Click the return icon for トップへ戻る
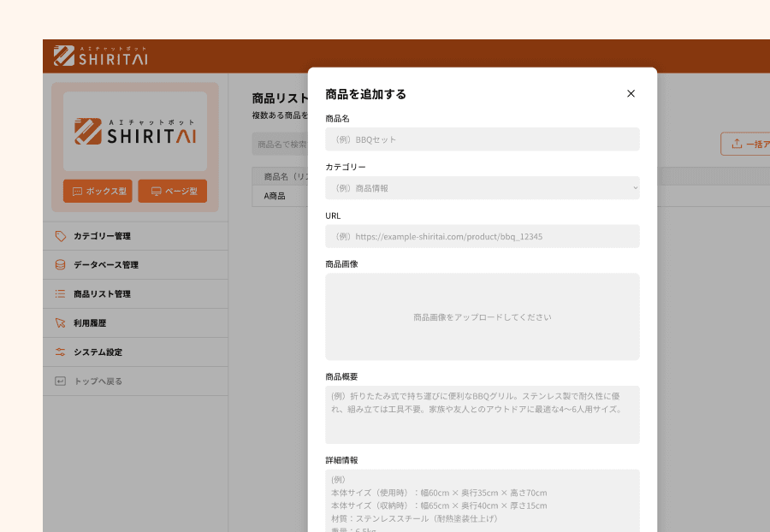 tap(61, 381)
